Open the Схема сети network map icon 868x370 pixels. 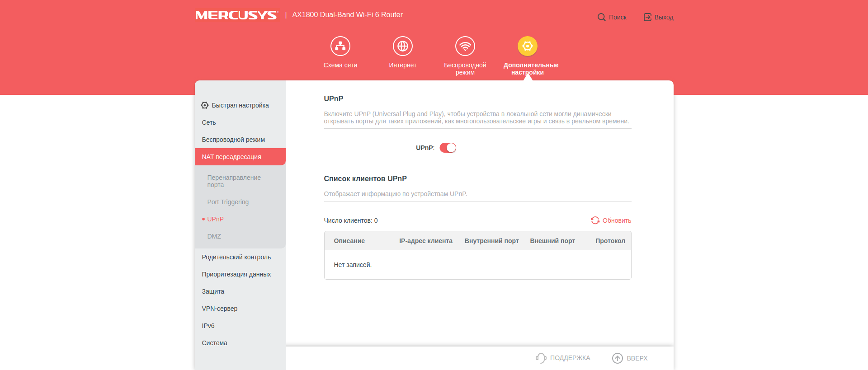[340, 46]
